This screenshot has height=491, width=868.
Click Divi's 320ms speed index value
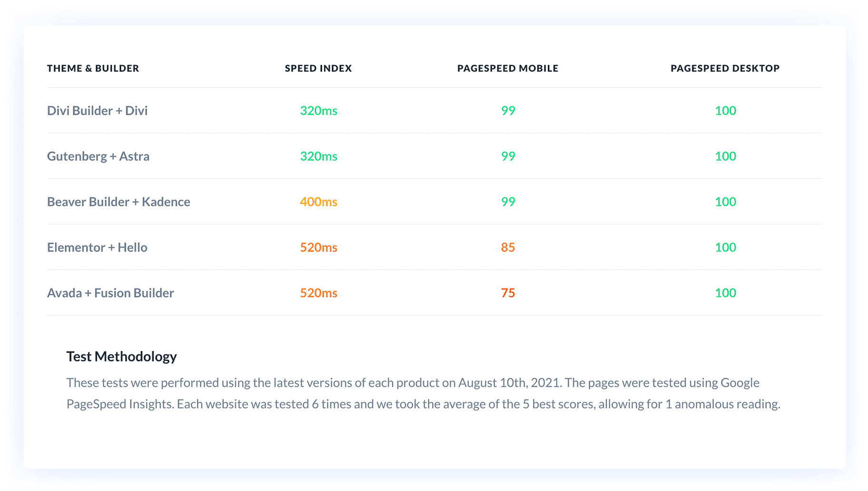tap(318, 110)
